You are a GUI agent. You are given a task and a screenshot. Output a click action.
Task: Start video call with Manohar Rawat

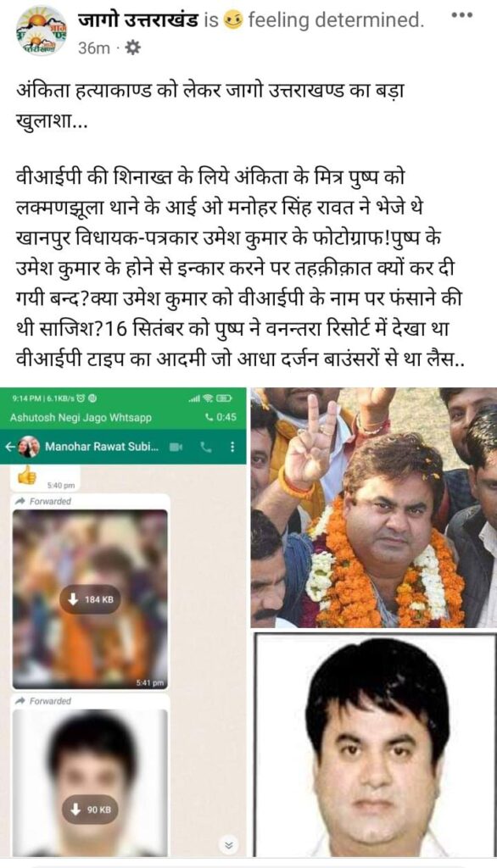[x=176, y=446]
